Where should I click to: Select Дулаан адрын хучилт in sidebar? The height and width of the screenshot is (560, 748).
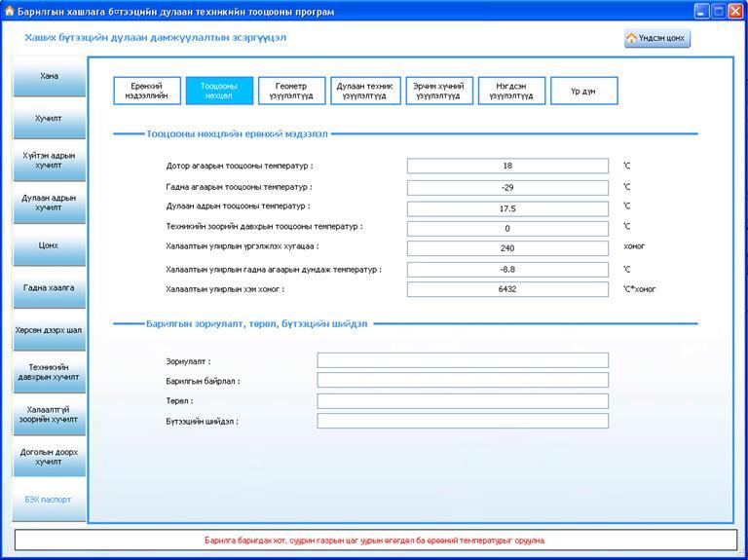pyautogui.click(x=49, y=203)
